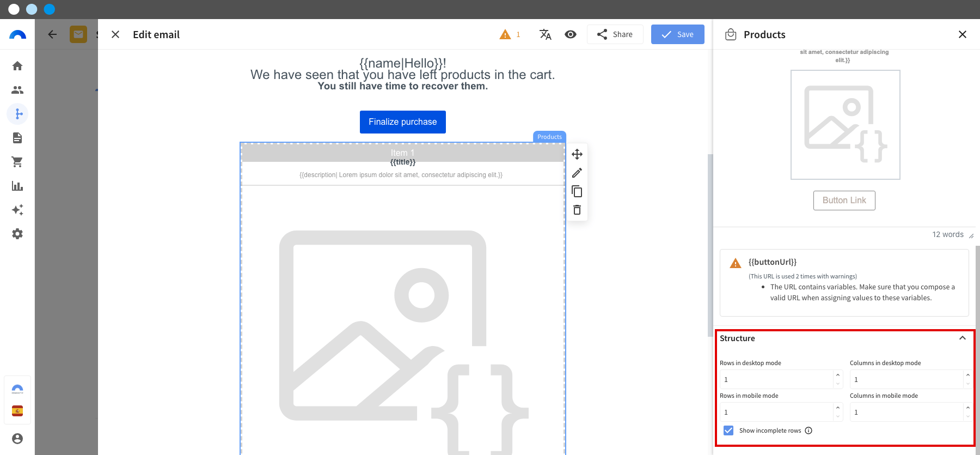Click the Button Link in preview
This screenshot has width=980, height=455.
coord(844,201)
